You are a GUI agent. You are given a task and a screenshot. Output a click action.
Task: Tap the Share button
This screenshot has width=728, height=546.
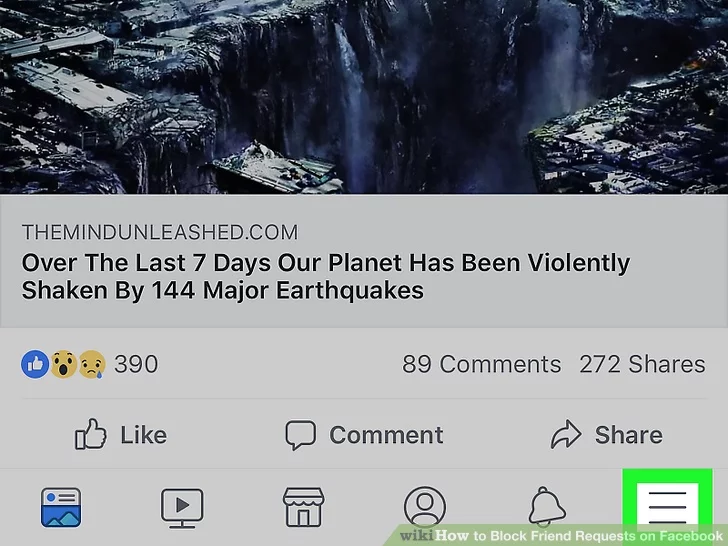pyautogui.click(x=606, y=435)
